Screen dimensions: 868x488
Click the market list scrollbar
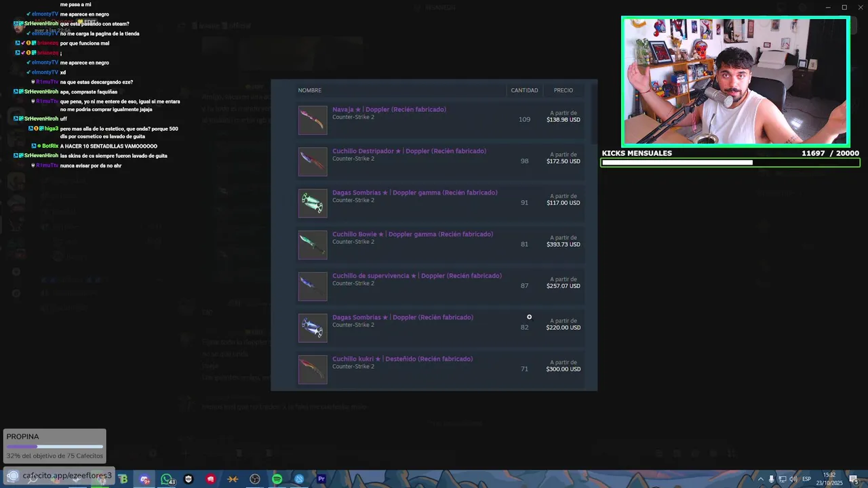pyautogui.click(x=594, y=113)
